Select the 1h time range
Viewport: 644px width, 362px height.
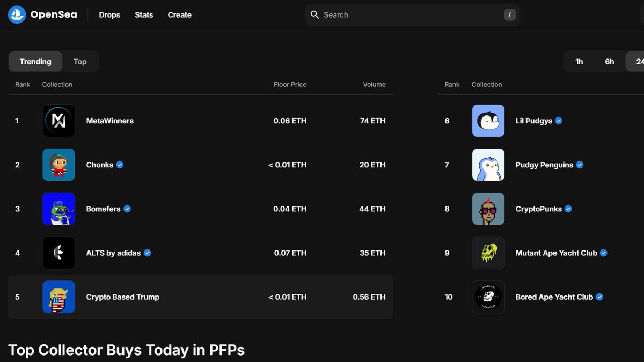click(x=579, y=62)
